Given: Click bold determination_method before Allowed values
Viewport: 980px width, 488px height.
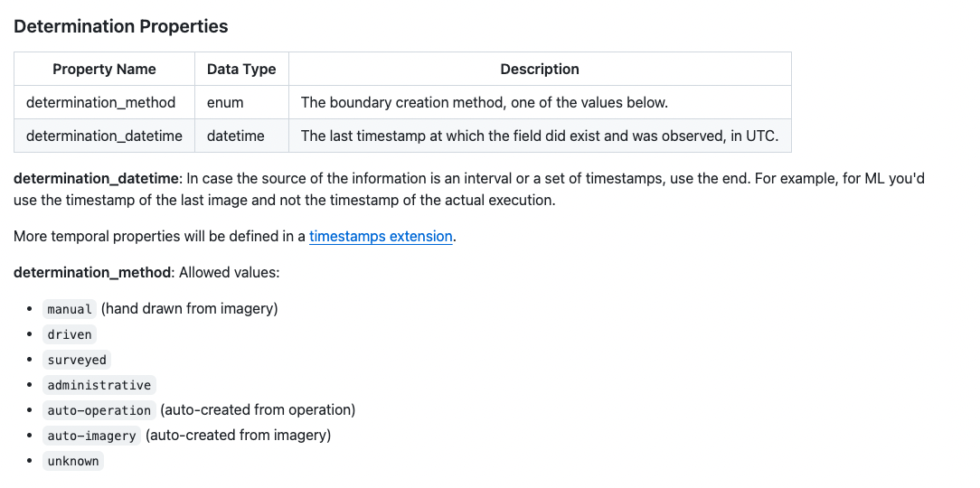Looking at the screenshot, I should click(91, 273).
